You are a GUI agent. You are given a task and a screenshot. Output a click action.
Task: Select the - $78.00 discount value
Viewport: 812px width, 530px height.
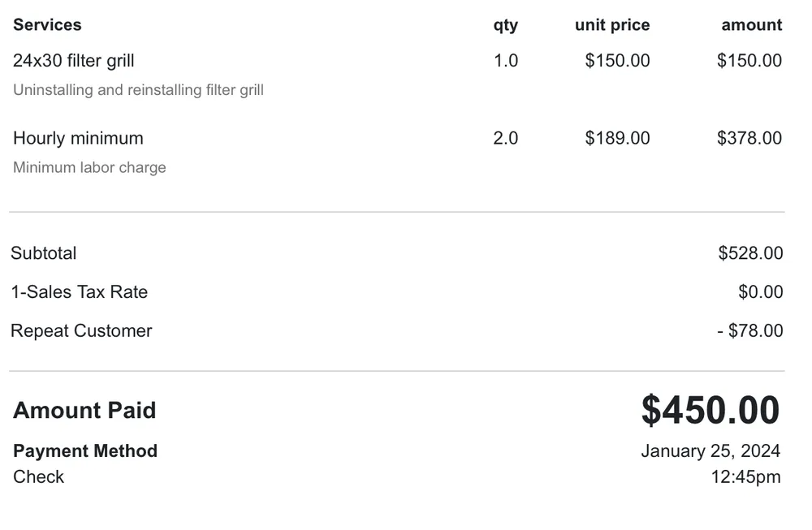(750, 331)
